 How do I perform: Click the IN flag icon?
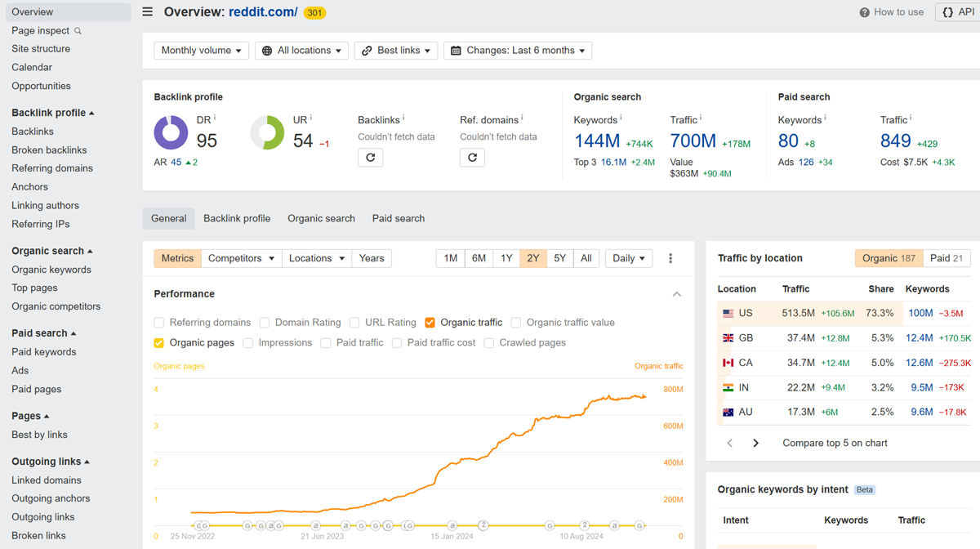(728, 387)
